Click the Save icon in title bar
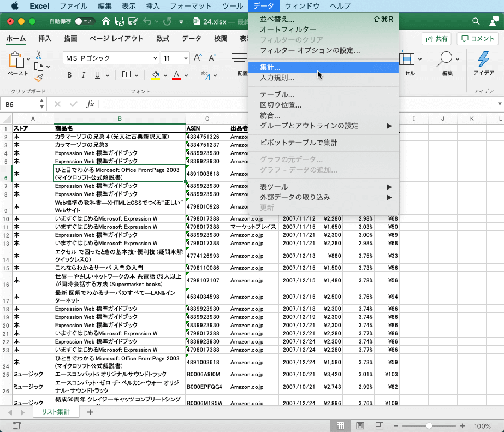The height and width of the screenshot is (432, 504). [x=119, y=21]
